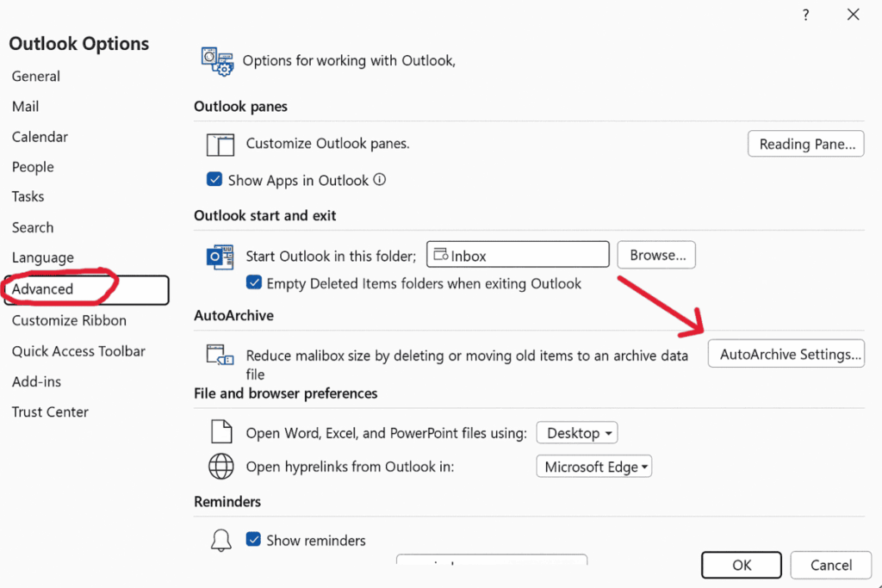
Task: Click the Outlook options gear icon at top
Action: 217,61
